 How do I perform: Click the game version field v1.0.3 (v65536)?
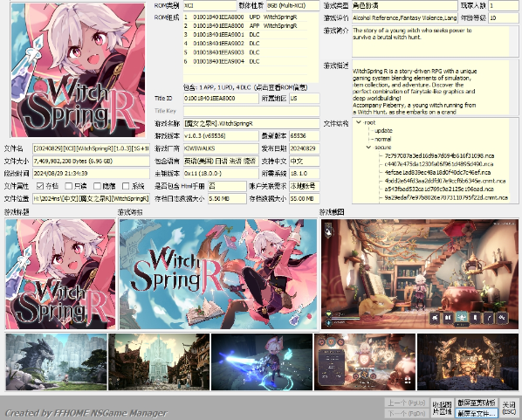coord(221,136)
